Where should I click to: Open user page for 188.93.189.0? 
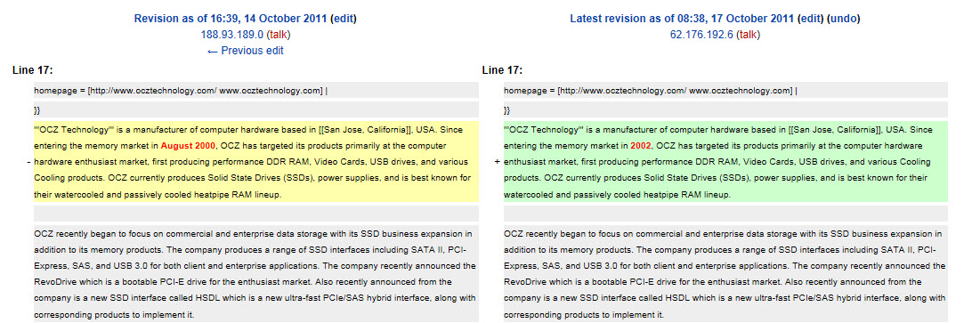(232, 35)
